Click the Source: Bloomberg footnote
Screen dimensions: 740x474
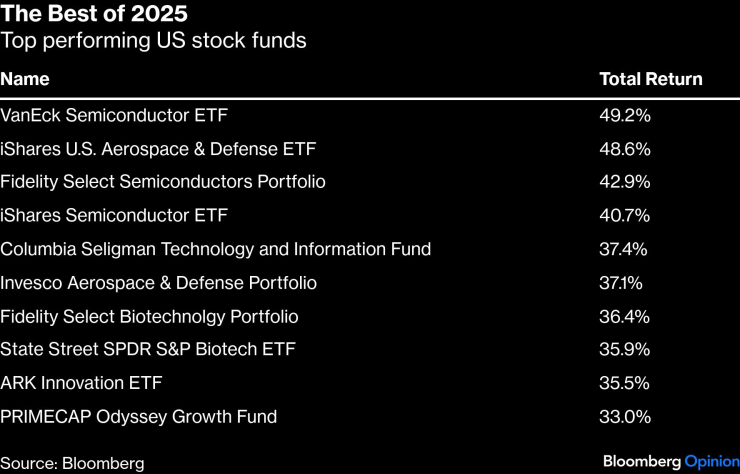[72, 463]
